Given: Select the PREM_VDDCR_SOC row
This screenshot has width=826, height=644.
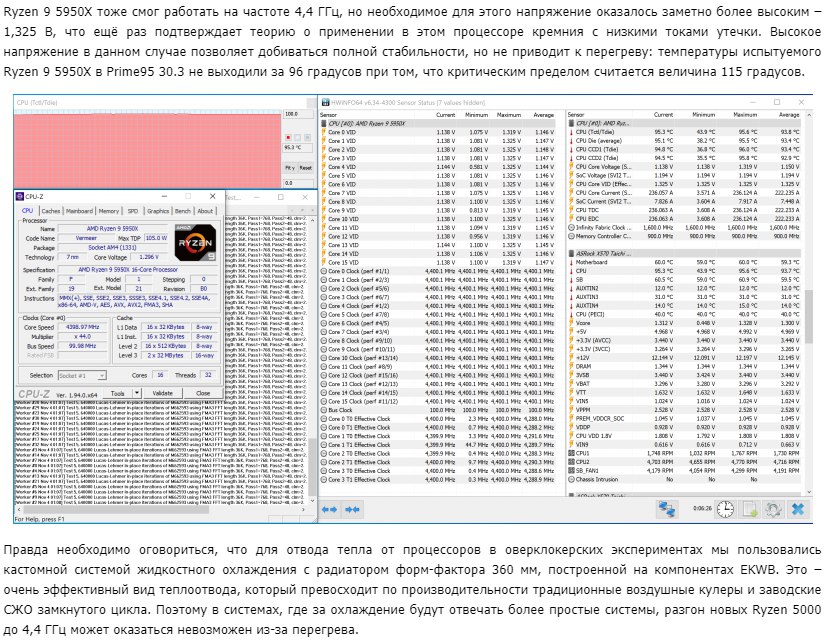Looking at the screenshot, I should tap(684, 419).
